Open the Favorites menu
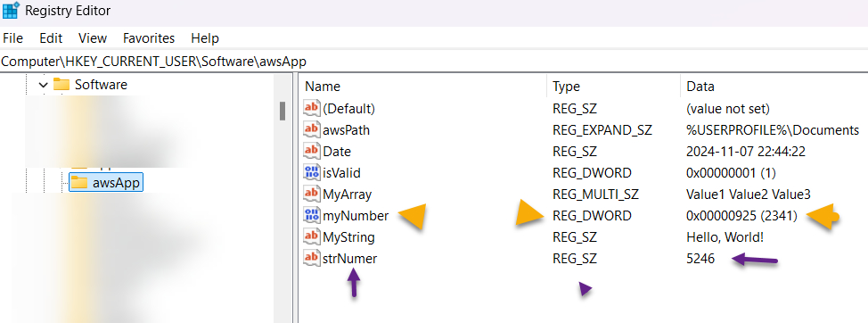This screenshot has width=868, height=323. (149, 38)
